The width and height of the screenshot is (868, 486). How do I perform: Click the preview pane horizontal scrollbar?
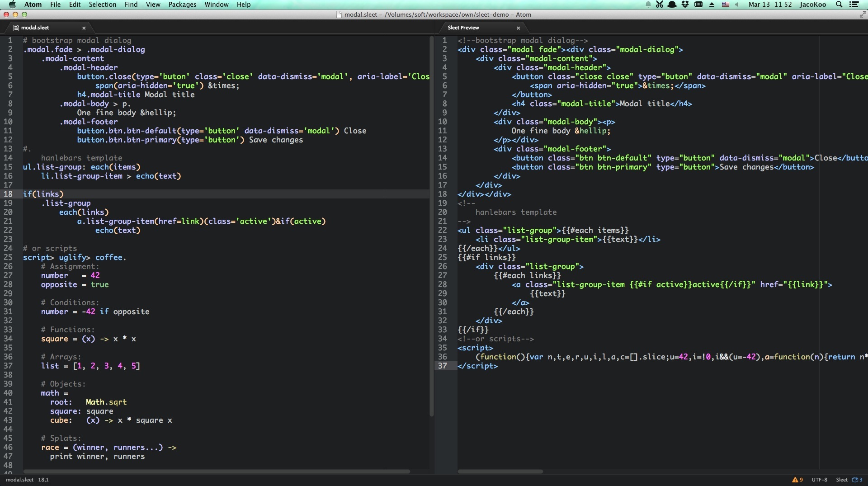click(x=500, y=472)
